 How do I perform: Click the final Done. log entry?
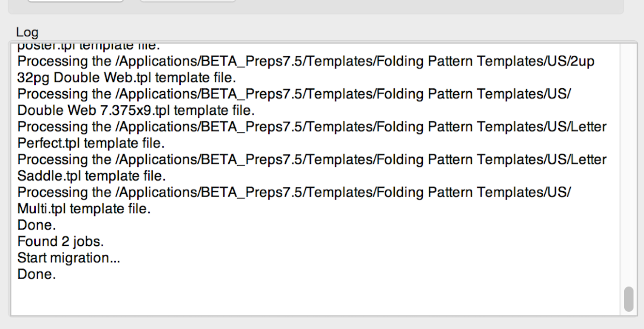coord(37,274)
